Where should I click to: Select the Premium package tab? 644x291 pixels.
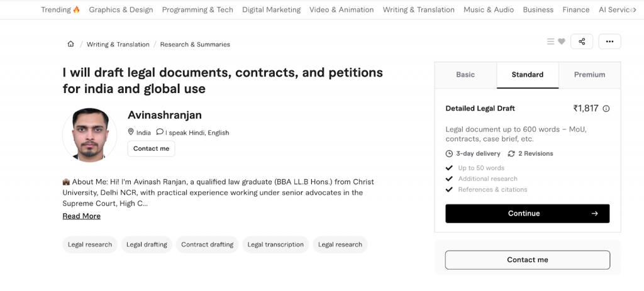click(x=589, y=75)
